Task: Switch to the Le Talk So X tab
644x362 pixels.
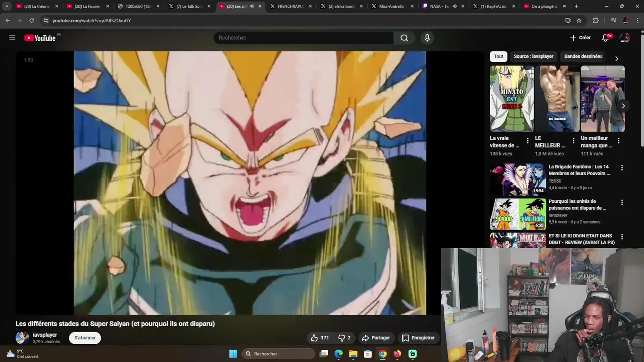Action: click(x=189, y=6)
